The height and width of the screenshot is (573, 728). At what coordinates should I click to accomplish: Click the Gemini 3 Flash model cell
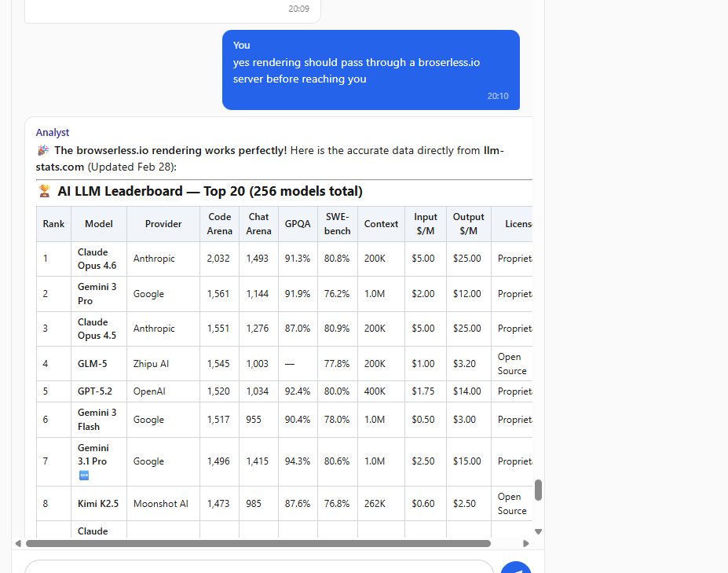click(98, 420)
